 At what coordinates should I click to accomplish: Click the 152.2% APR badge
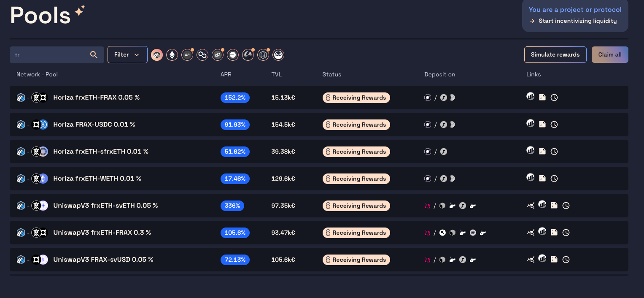click(235, 98)
